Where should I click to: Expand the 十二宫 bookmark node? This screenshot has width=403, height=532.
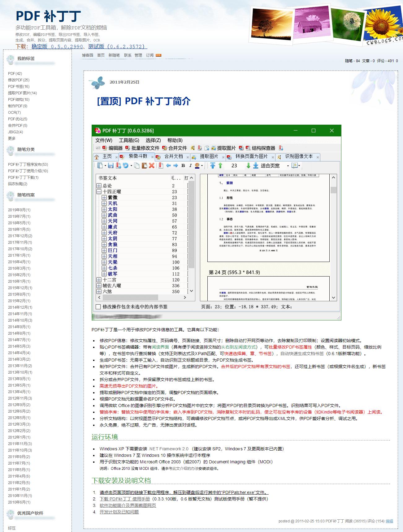[99, 280]
